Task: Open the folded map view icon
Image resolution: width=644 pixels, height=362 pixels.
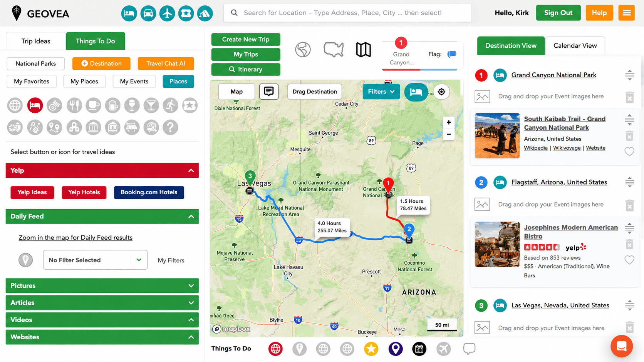Action: coord(363,50)
